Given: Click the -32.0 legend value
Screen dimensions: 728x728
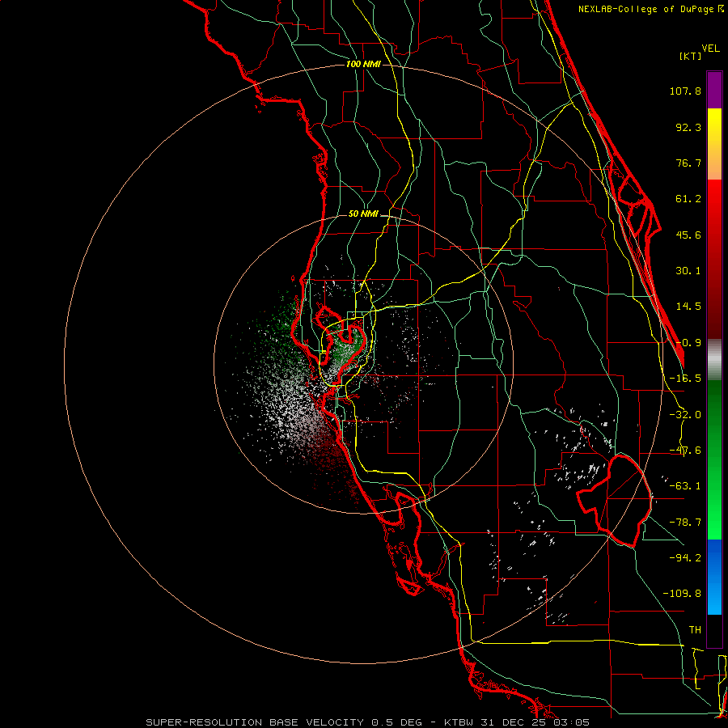Looking at the screenshot, I should [685, 415].
